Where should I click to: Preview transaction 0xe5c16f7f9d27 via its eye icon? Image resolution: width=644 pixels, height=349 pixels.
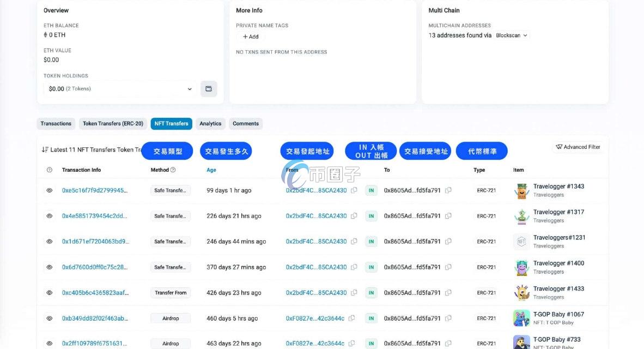point(49,190)
